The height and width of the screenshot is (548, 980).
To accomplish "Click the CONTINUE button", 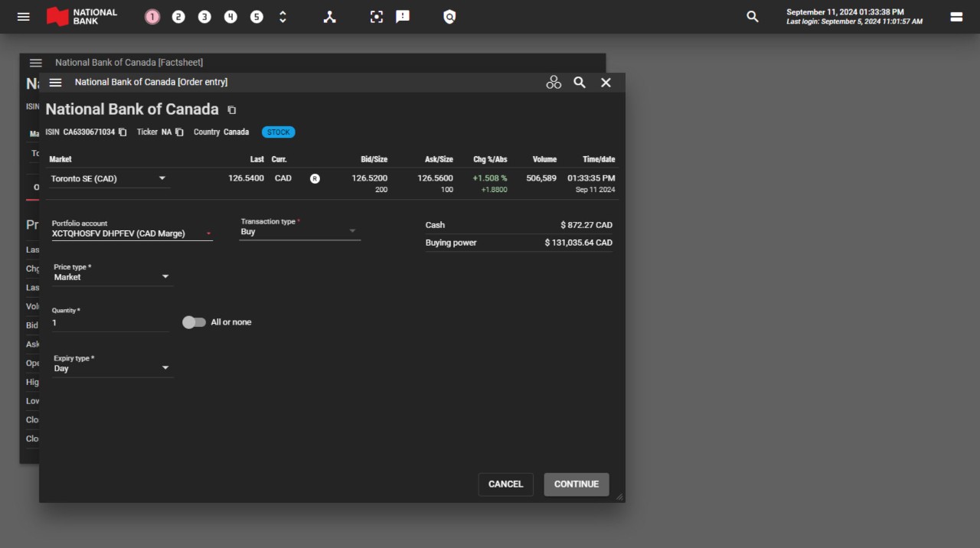I will 577,484.
